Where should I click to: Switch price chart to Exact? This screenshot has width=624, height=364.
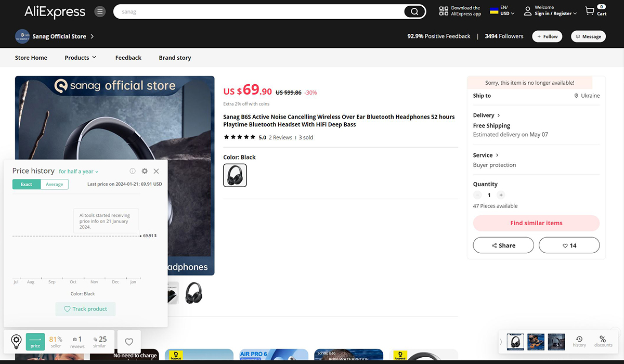click(27, 184)
